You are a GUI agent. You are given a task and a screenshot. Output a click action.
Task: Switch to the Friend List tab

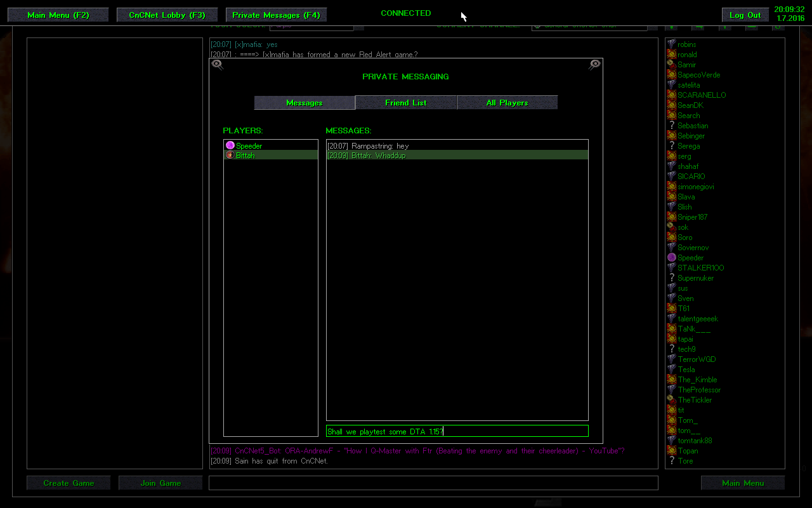tap(405, 103)
